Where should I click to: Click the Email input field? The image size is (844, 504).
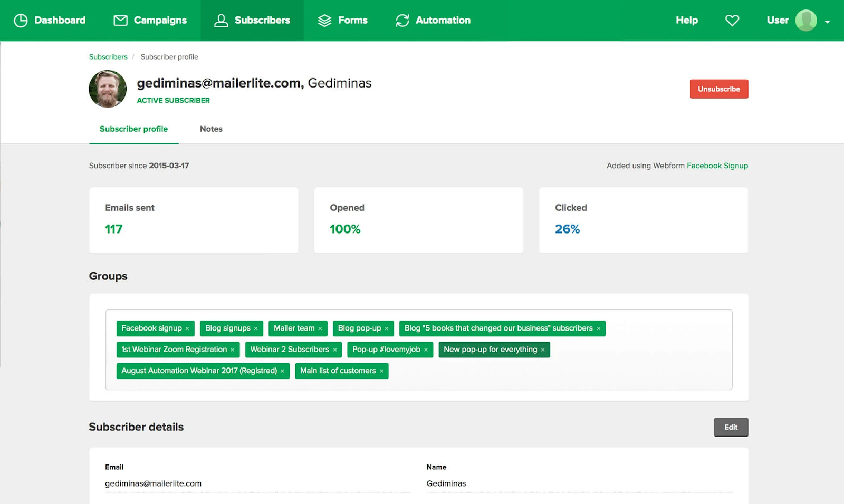click(x=257, y=483)
